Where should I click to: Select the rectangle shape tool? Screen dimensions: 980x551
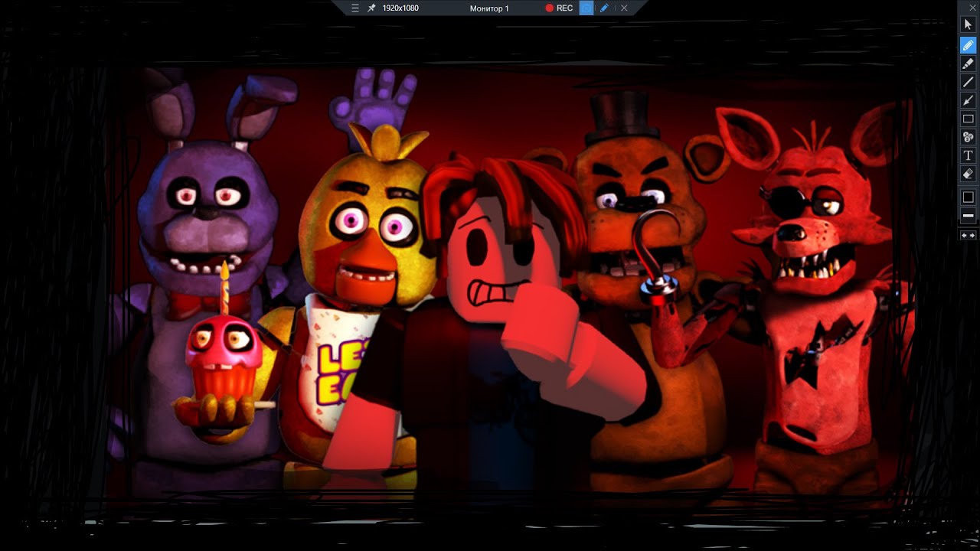tap(968, 119)
